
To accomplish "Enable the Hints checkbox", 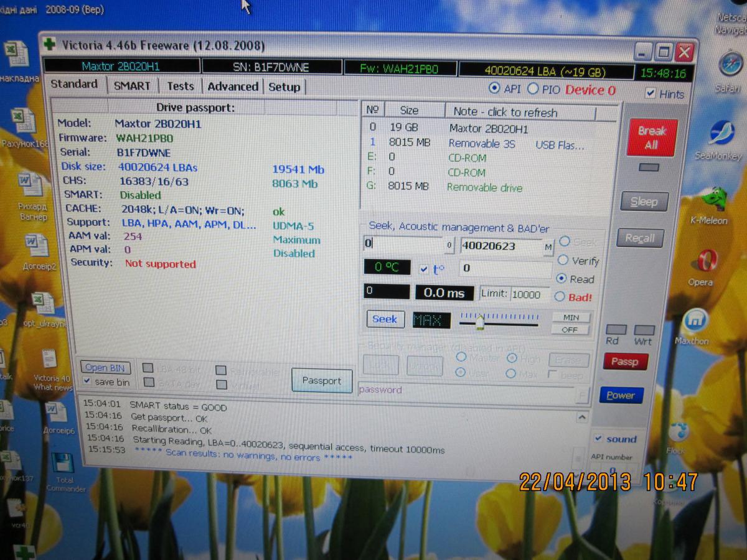I will pos(651,93).
